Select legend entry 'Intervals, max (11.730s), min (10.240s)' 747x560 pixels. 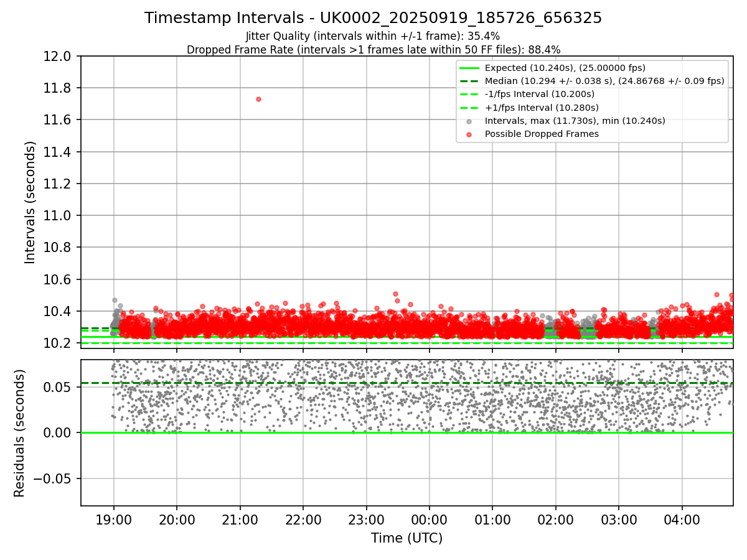tap(575, 121)
